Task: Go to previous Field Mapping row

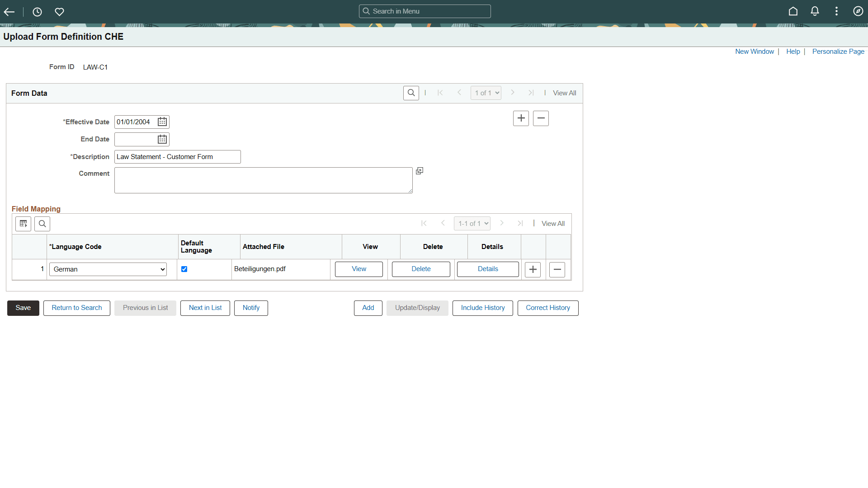Action: pyautogui.click(x=443, y=223)
